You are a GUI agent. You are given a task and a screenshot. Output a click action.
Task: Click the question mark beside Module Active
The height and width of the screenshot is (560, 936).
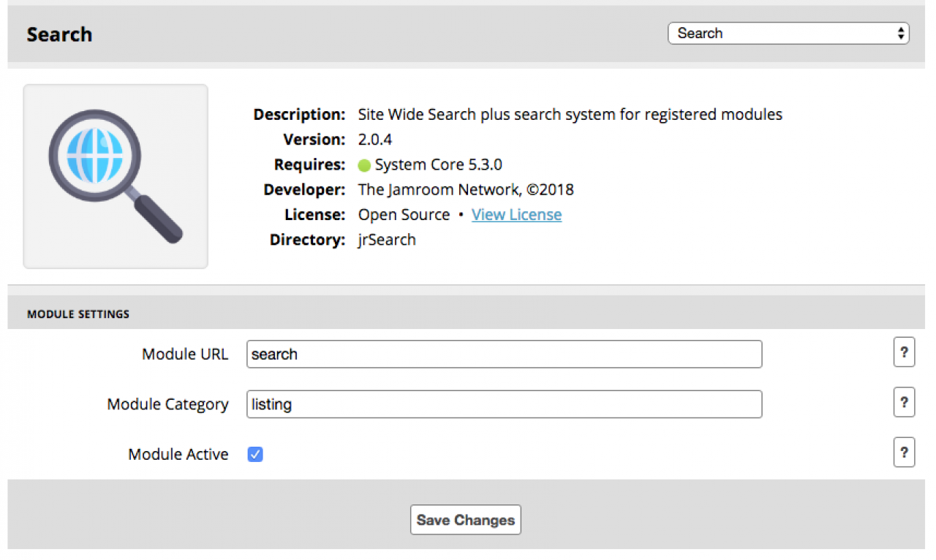click(904, 453)
